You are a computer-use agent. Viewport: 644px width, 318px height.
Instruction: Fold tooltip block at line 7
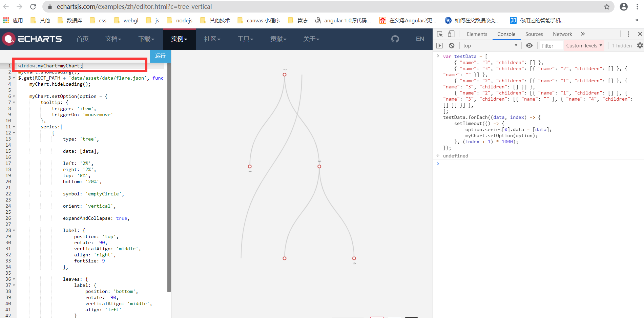point(14,102)
